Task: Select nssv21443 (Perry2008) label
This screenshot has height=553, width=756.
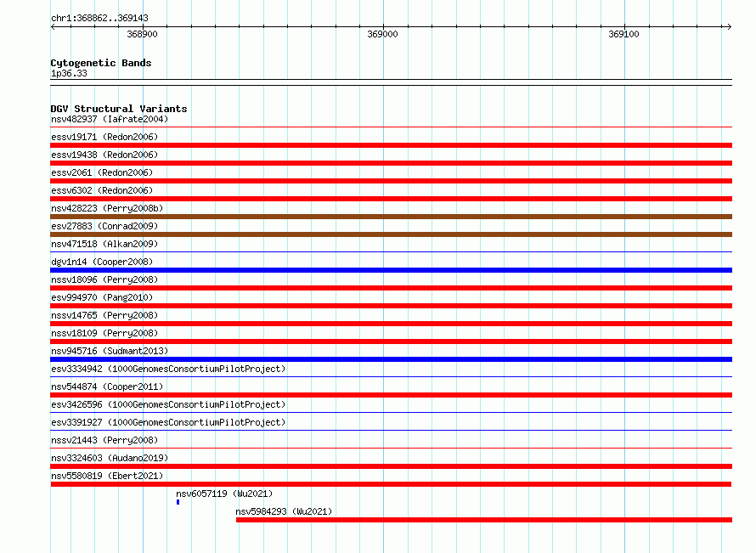Action: coord(104,440)
